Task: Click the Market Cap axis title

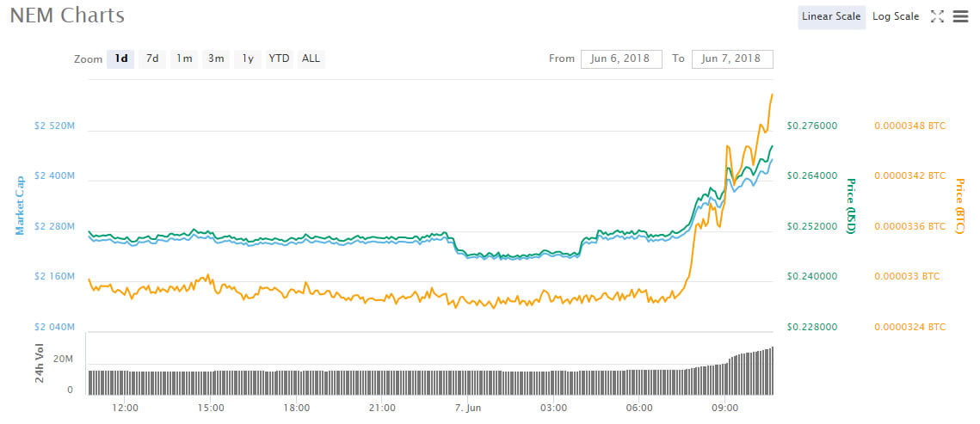Action: pos(20,205)
